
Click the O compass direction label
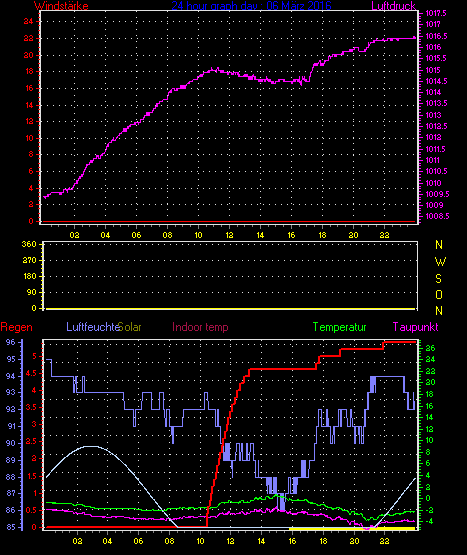(x=439, y=295)
